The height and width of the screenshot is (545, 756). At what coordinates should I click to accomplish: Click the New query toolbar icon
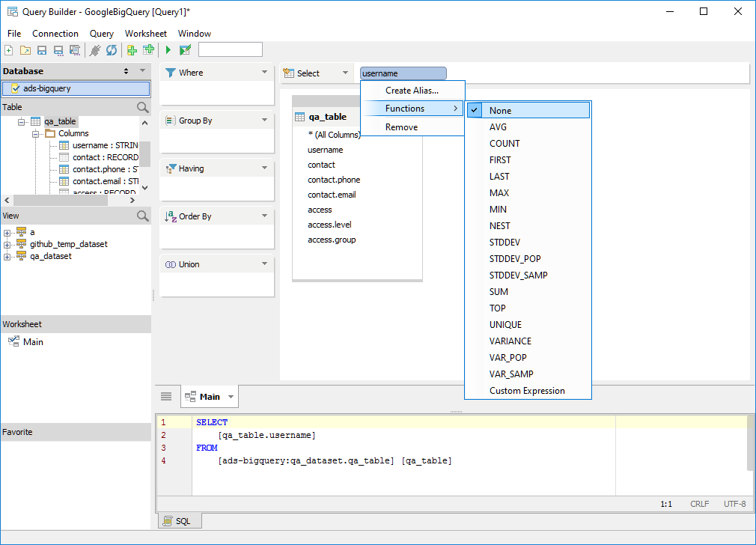tap(9, 50)
